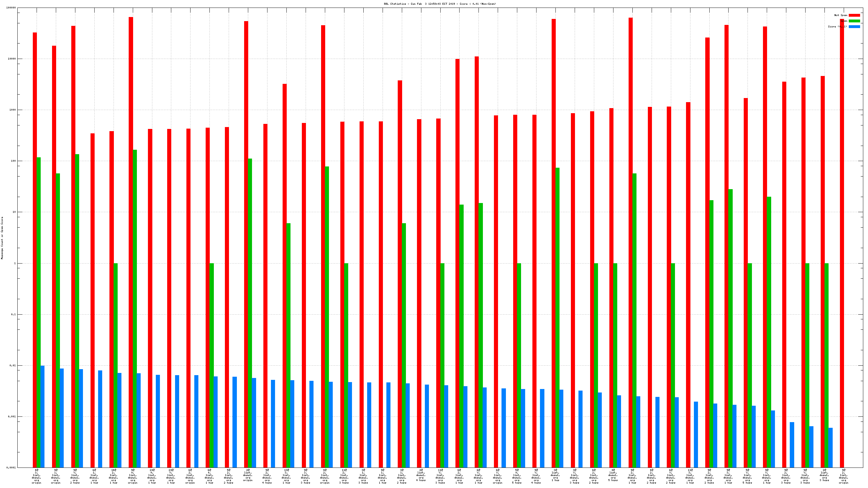The height and width of the screenshot is (488, 868).
Task: Click the 100000 y-axis tick label
Action: (x=11, y=8)
